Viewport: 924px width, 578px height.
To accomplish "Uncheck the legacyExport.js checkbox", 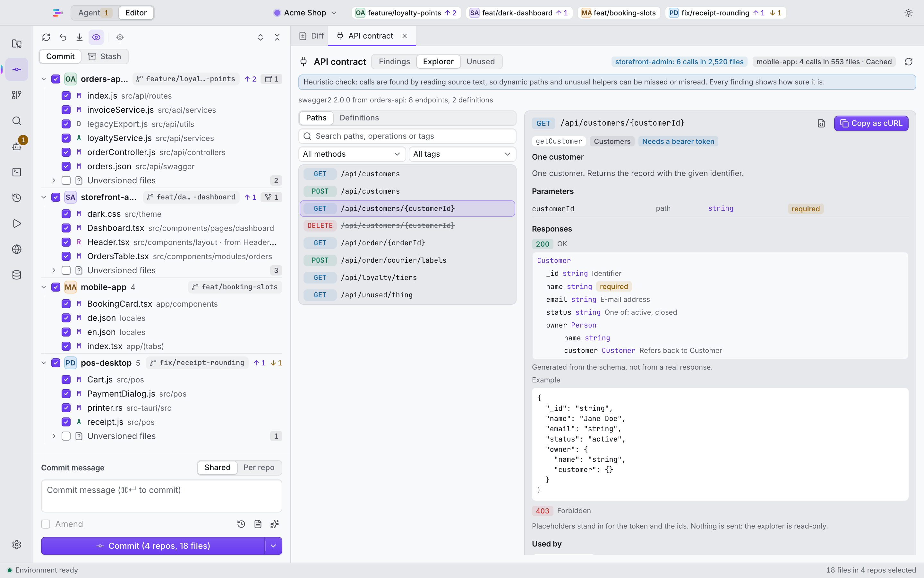I will pos(66,124).
